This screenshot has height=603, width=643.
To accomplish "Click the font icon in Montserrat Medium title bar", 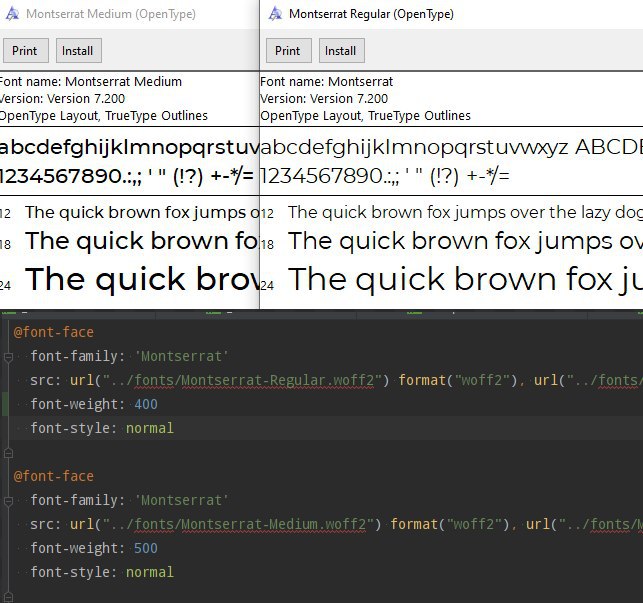I will click(x=12, y=14).
